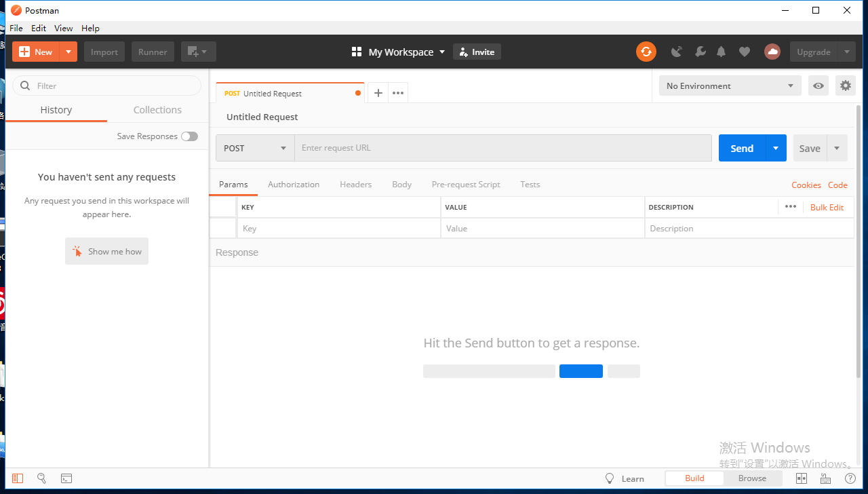Open tab options ellipsis menu
The width and height of the screenshot is (868, 494).
(398, 93)
